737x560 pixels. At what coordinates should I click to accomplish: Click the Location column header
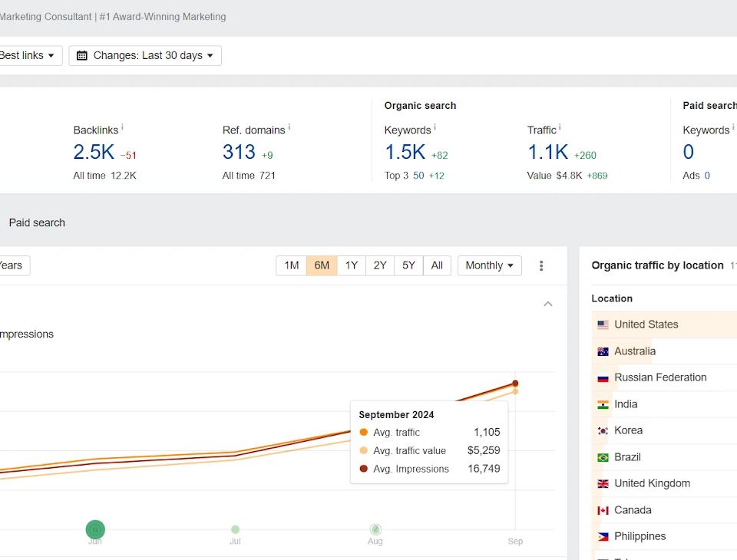[x=612, y=298]
